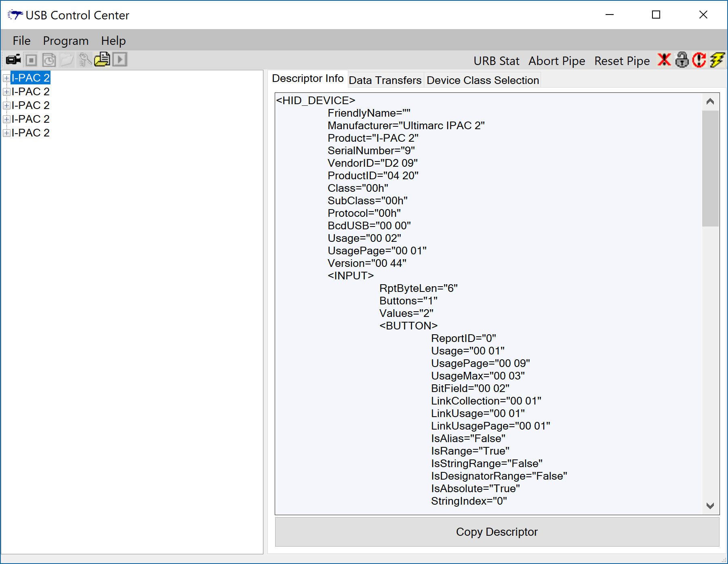Viewport: 728px width, 564px height.
Task: Click the Product="I-PAC 2" descriptor line
Action: coord(373,138)
